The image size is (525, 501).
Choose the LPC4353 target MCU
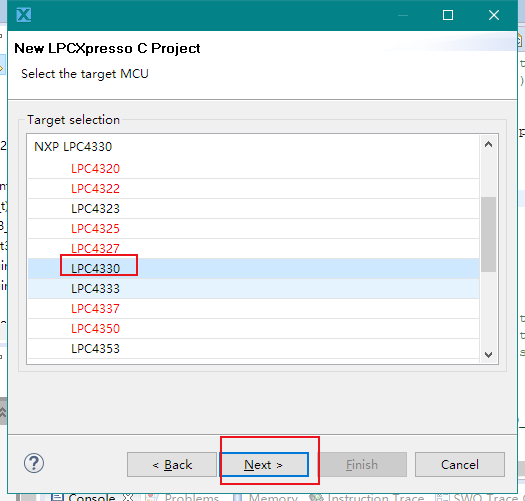(x=253, y=349)
